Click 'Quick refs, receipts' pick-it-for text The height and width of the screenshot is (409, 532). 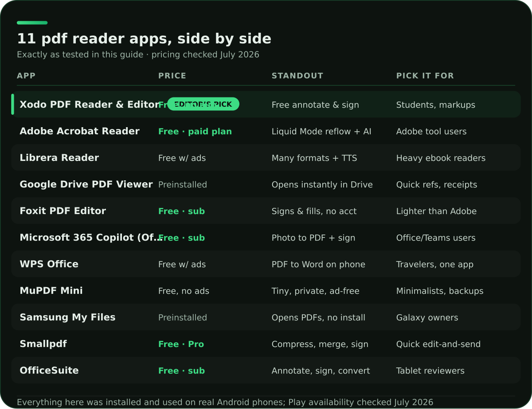(x=437, y=185)
